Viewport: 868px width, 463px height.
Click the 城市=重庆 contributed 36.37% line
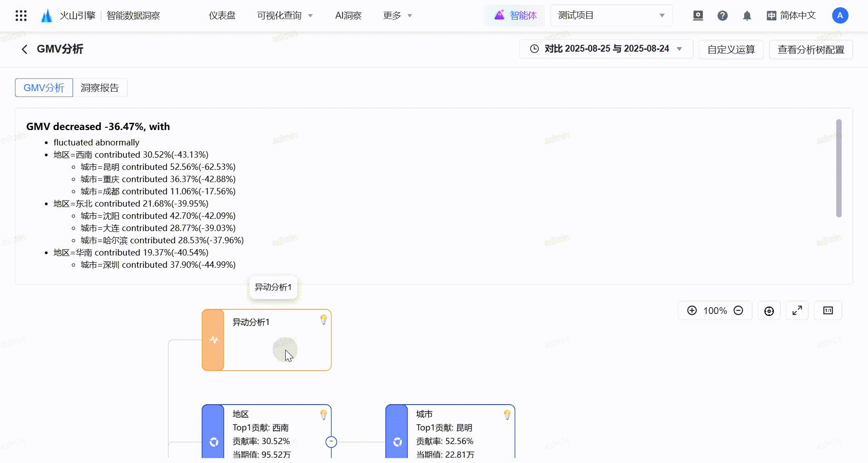158,179
